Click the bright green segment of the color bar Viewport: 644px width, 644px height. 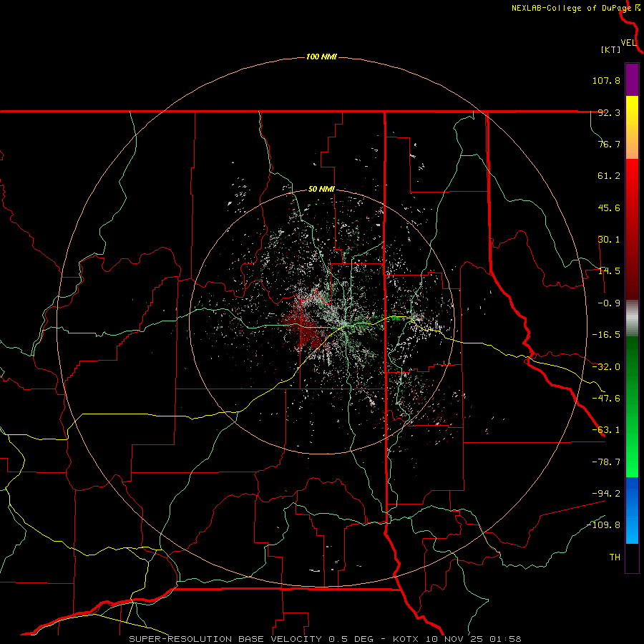pyautogui.click(x=632, y=406)
